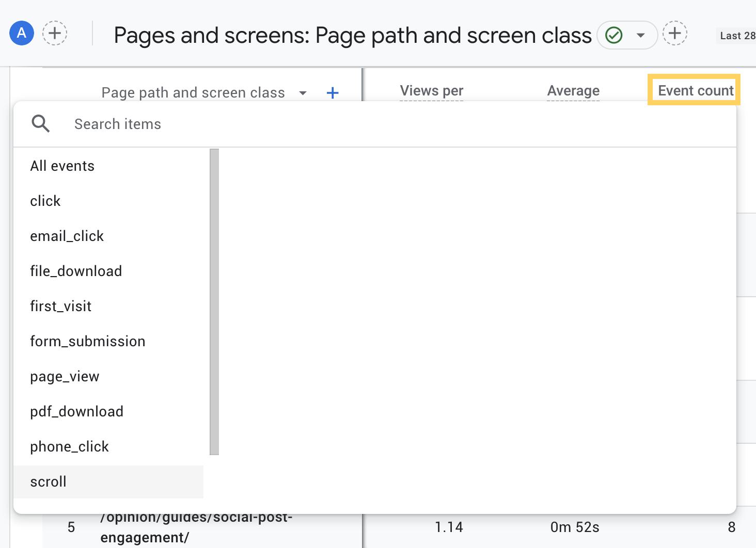This screenshot has width=756, height=548.
Task: Click the "A" account avatar icon
Action: pos(21,33)
